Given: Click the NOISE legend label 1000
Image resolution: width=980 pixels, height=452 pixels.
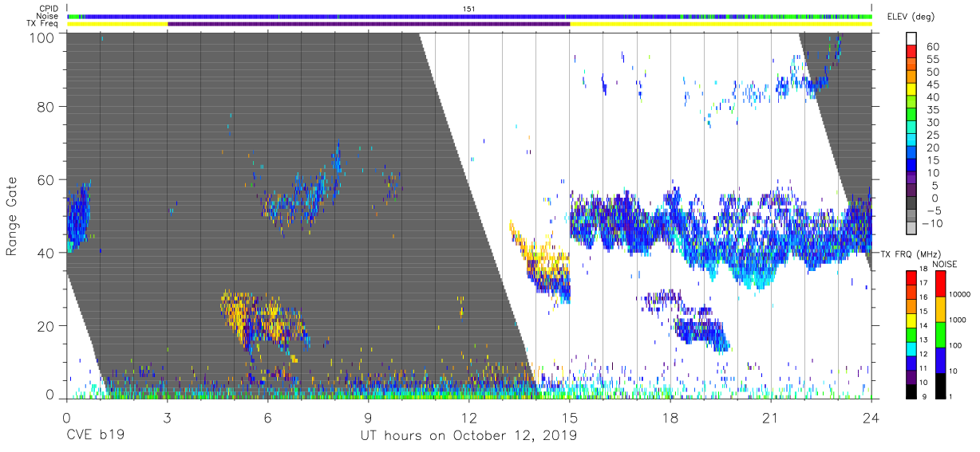Looking at the screenshot, I should click(958, 320).
